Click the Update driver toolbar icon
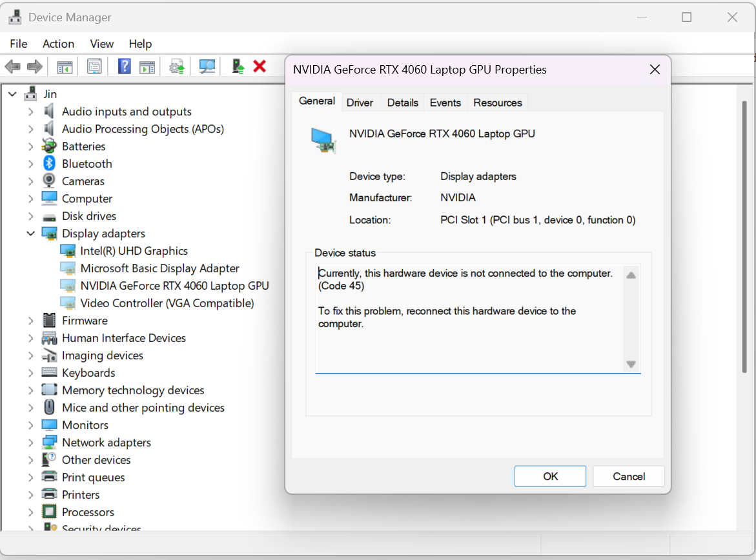Screen dimensions: 756x560 [177, 66]
